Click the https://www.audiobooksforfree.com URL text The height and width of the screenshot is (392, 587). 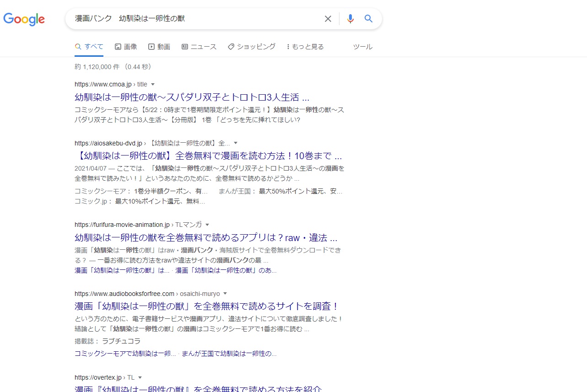click(x=124, y=294)
